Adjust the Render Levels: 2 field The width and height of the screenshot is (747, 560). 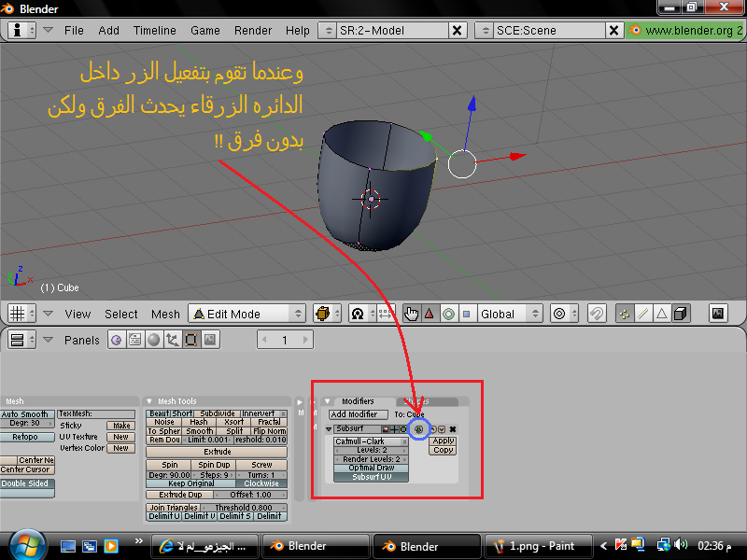click(371, 459)
